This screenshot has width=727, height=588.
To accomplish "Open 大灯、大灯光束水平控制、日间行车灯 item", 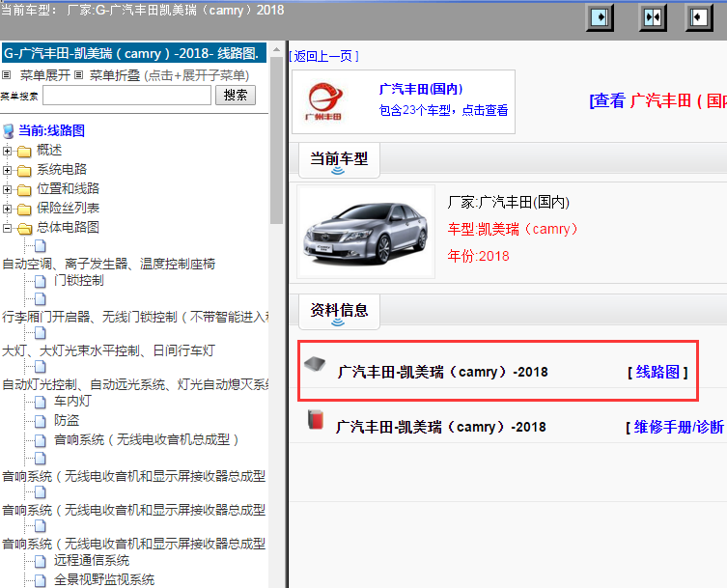I will coord(108,350).
